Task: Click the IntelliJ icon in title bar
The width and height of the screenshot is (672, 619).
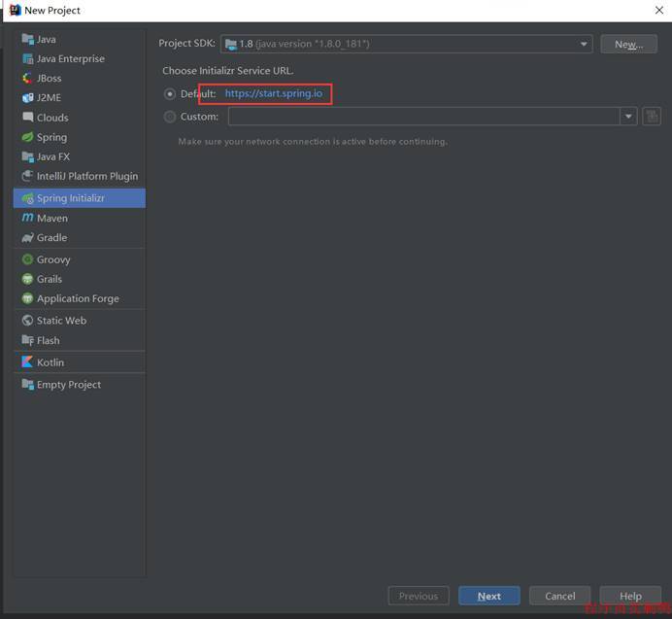Action: [15, 10]
